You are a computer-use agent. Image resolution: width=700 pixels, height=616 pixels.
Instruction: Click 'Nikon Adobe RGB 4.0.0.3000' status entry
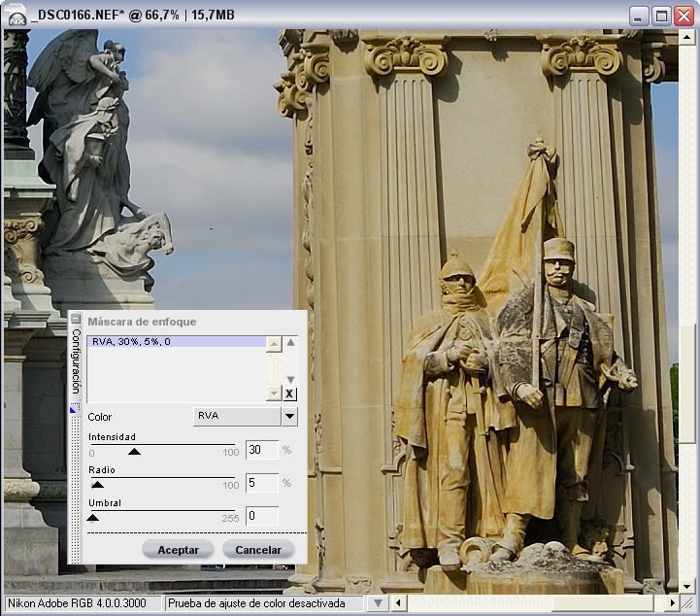point(83,603)
